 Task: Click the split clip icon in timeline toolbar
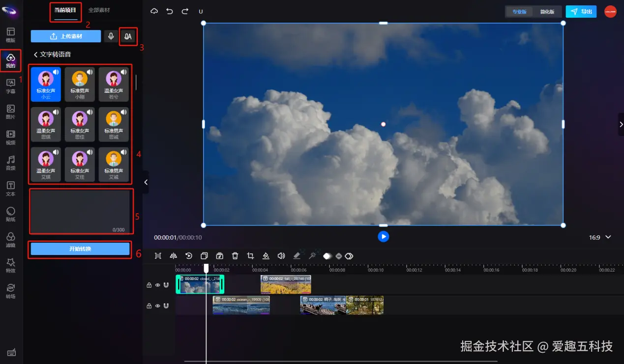coord(158,256)
